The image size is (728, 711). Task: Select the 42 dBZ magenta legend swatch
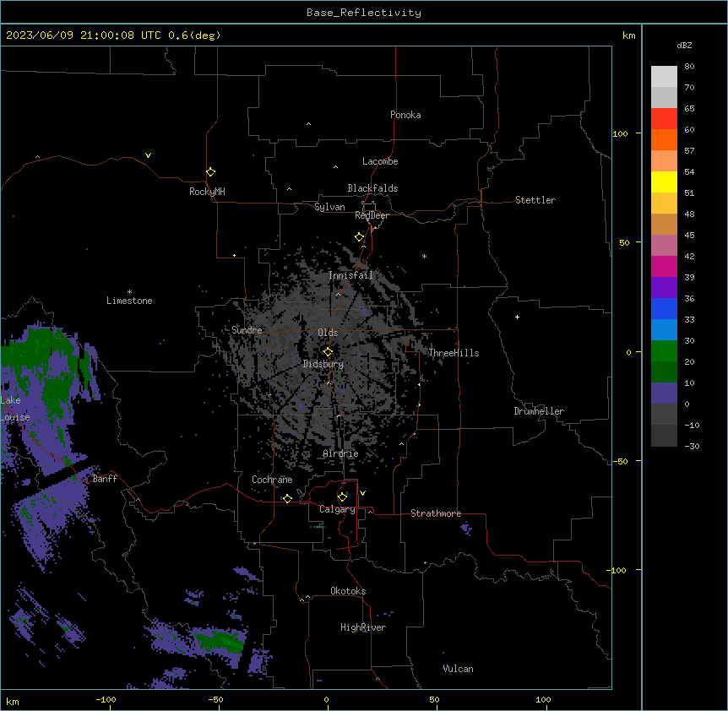click(x=664, y=266)
